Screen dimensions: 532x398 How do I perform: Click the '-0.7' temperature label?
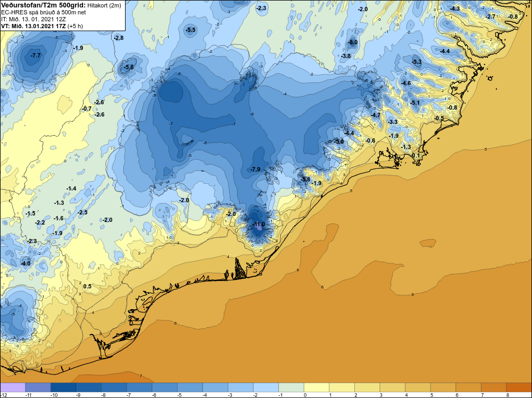[x=87, y=109]
